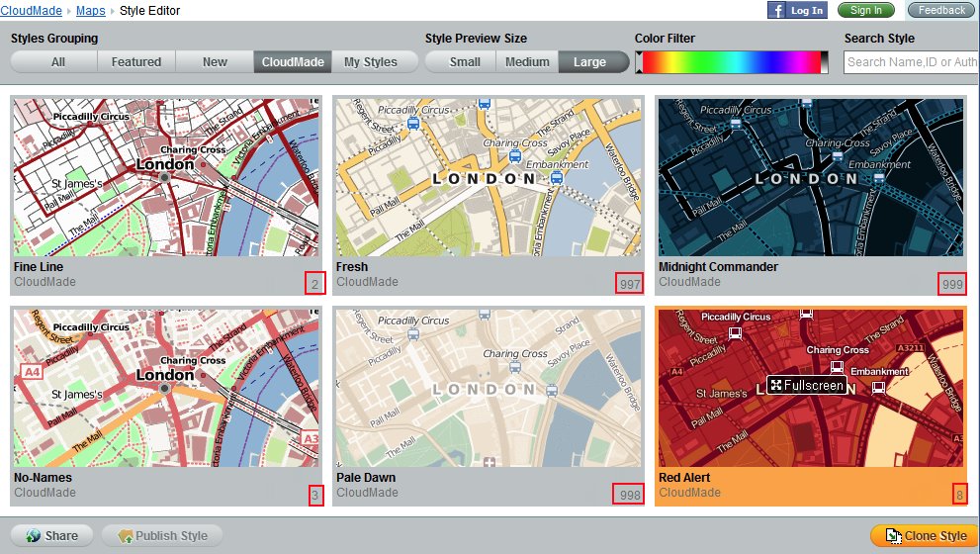Viewport: 980px width, 554px height.
Task: Click the Pale Dawn style title
Action: 366,477
